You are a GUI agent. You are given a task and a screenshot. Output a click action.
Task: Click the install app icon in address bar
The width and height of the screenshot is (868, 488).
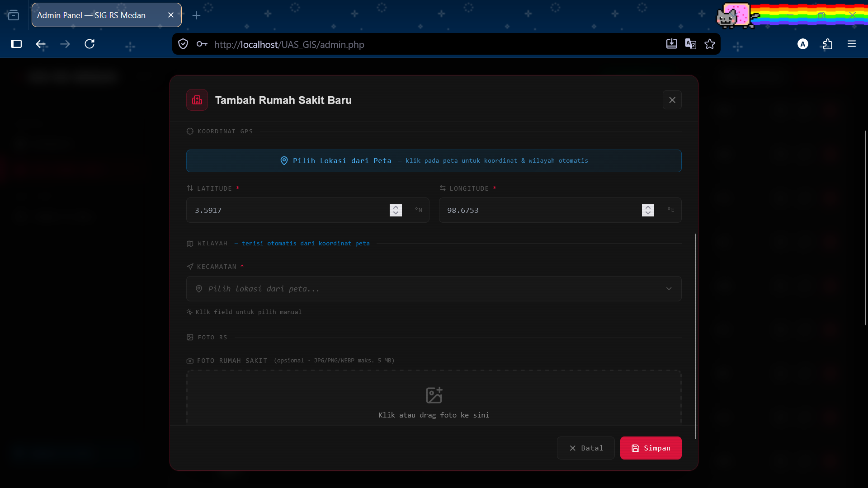click(x=671, y=44)
